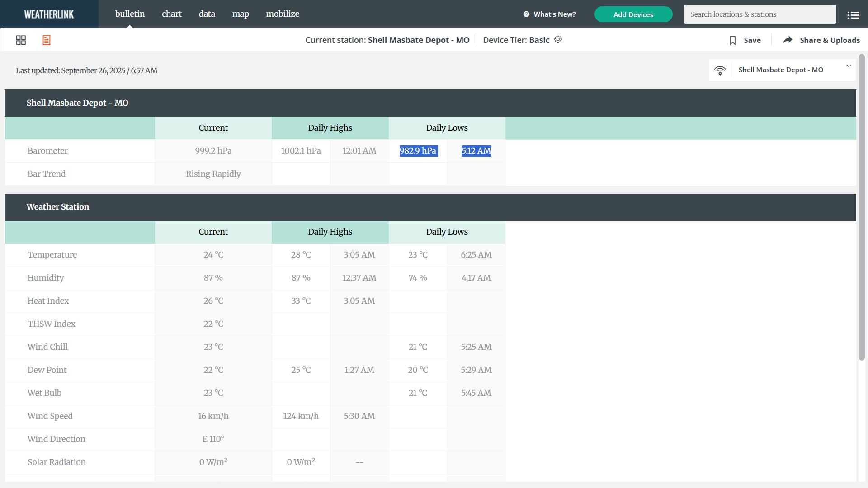Click the What's New question mark icon
The height and width of the screenshot is (488, 868).
[526, 14]
